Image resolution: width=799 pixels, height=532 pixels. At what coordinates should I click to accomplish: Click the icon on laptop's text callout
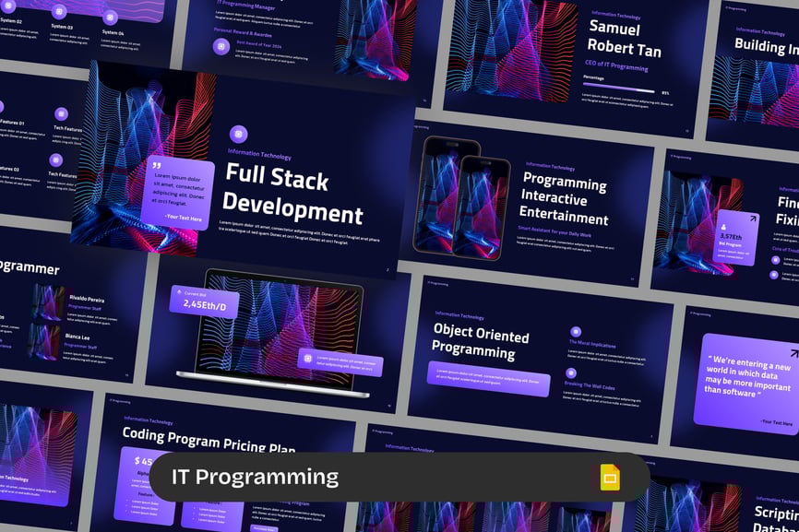(307, 358)
